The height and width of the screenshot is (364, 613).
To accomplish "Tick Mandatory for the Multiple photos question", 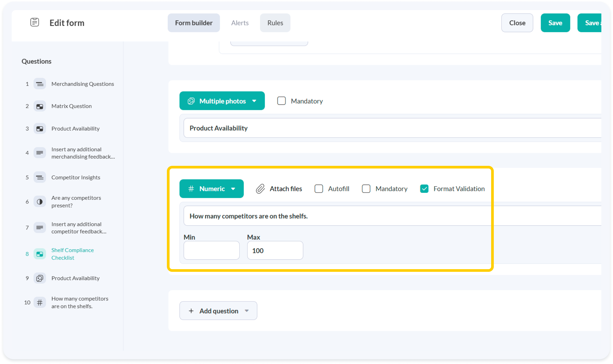I will tap(281, 101).
